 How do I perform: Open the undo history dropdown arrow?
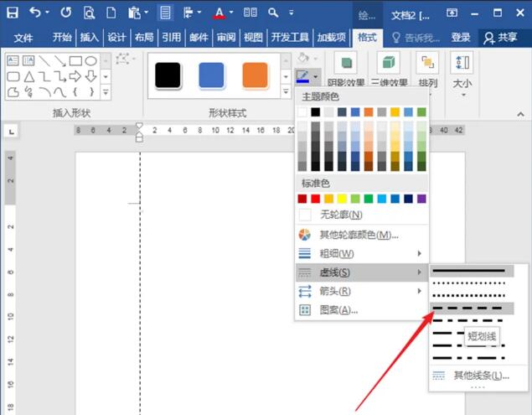pos(47,13)
